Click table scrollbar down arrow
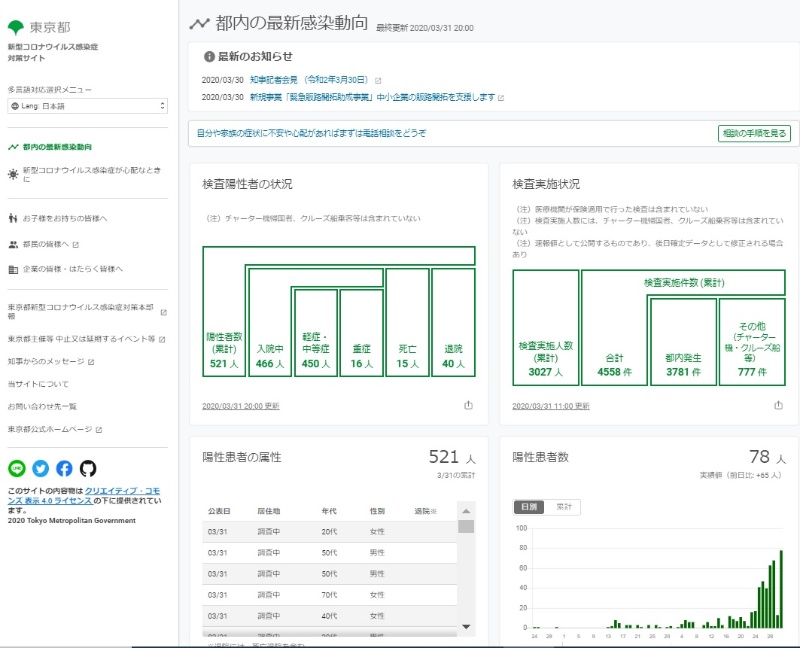800x648 pixels. click(x=466, y=625)
